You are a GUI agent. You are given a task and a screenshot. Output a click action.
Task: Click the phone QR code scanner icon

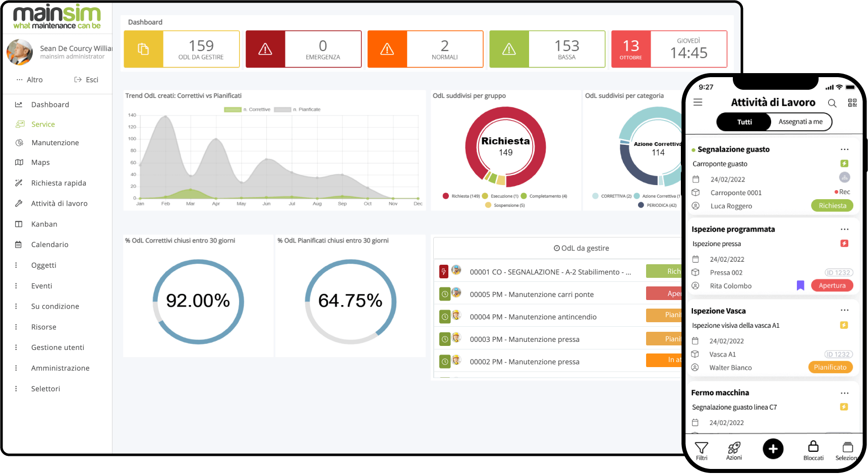pos(852,103)
